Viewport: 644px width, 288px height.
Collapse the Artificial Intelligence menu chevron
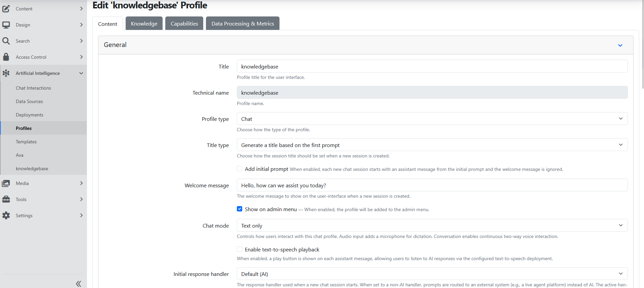[81, 73]
